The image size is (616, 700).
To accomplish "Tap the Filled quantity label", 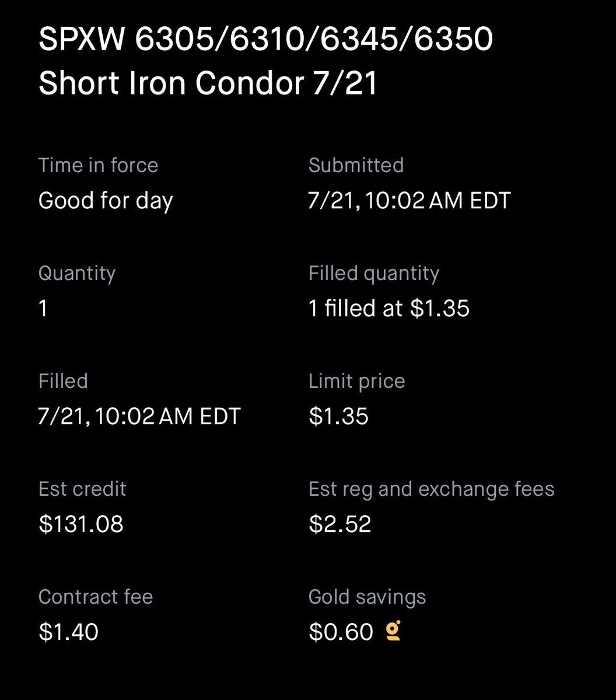I will pos(374,274).
